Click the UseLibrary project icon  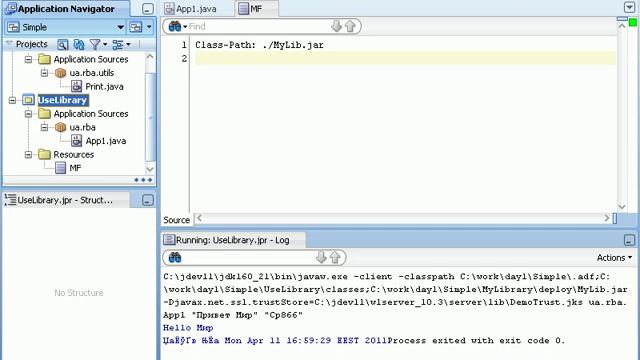pyautogui.click(x=28, y=100)
